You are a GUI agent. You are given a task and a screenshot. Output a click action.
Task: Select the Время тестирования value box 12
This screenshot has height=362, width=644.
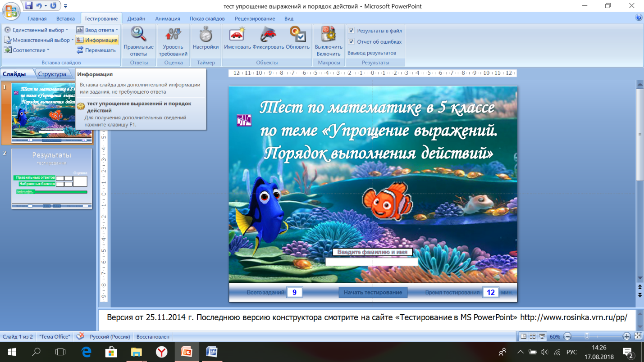coord(491,292)
